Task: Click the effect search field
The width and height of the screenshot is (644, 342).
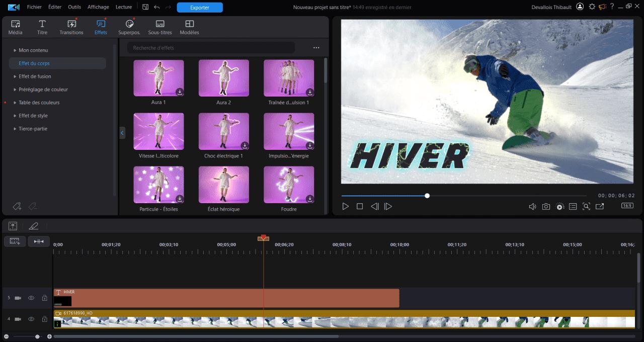Action: click(x=211, y=48)
